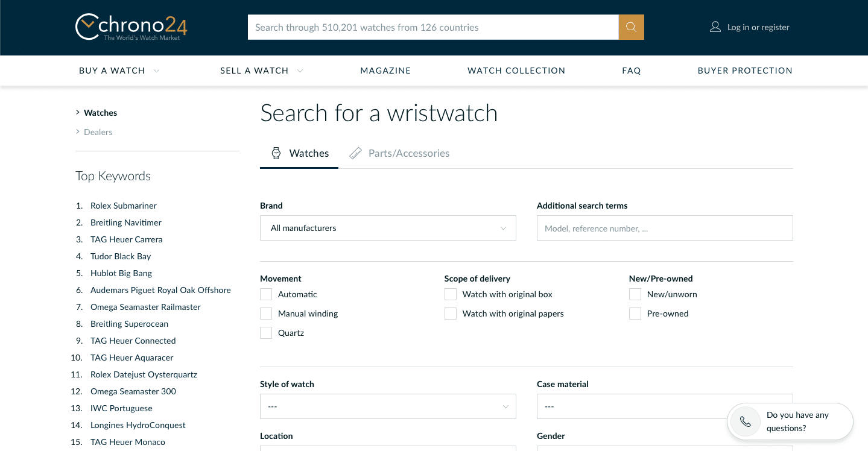Enable the Automatic movement checkbox

266,294
